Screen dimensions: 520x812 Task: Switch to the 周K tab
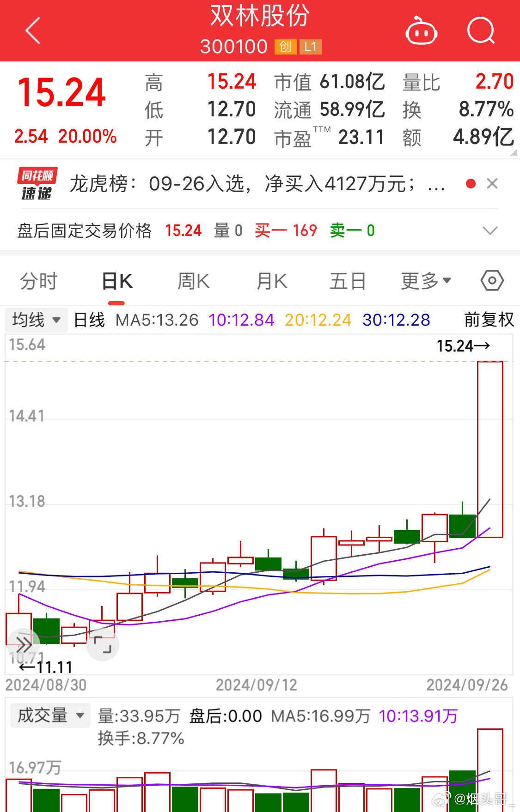(x=194, y=281)
